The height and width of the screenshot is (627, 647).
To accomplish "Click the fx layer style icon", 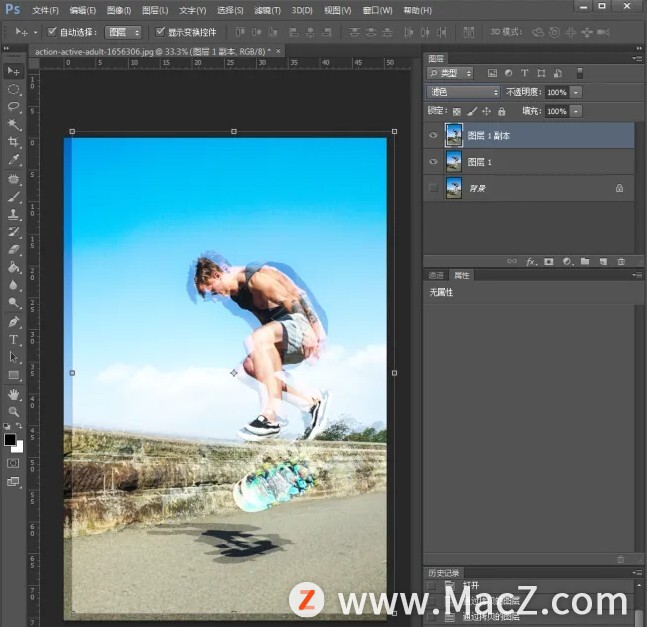I will [x=531, y=261].
